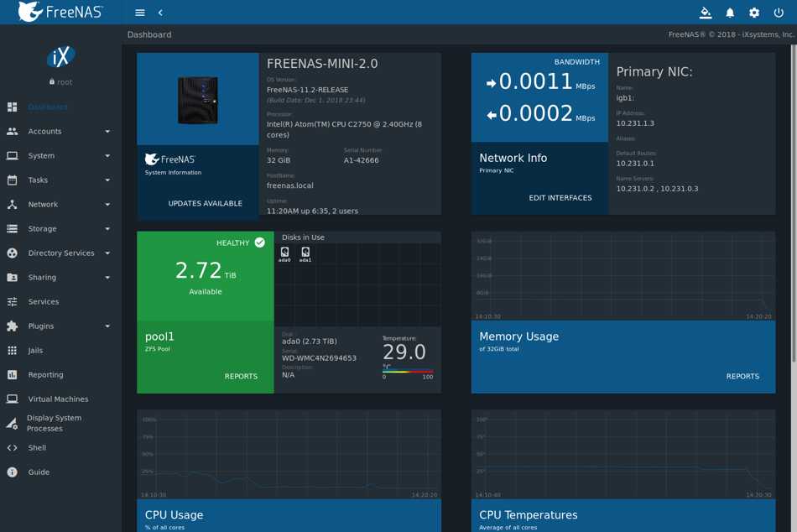Open the settings gear icon
Screen dimensions: 797x532
click(x=754, y=13)
